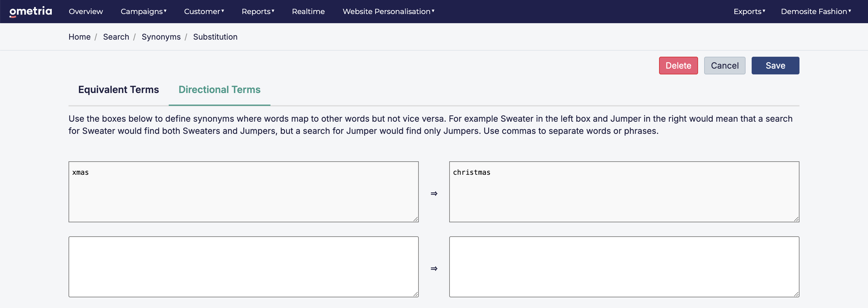This screenshot has height=308, width=868.
Task: Expand the Customer dropdown menu
Action: click(204, 12)
